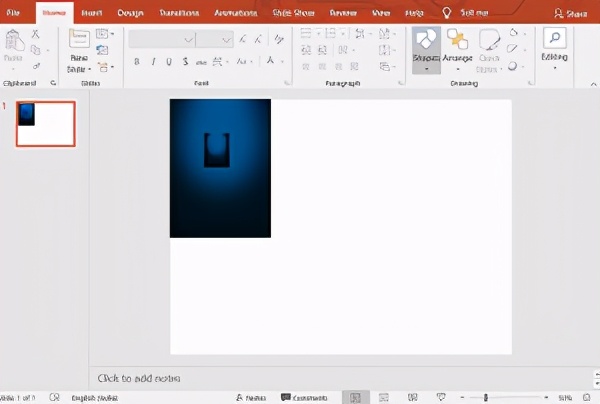Open the Paragraph dialog launcher
The height and width of the screenshot is (404, 600).
(x=401, y=83)
